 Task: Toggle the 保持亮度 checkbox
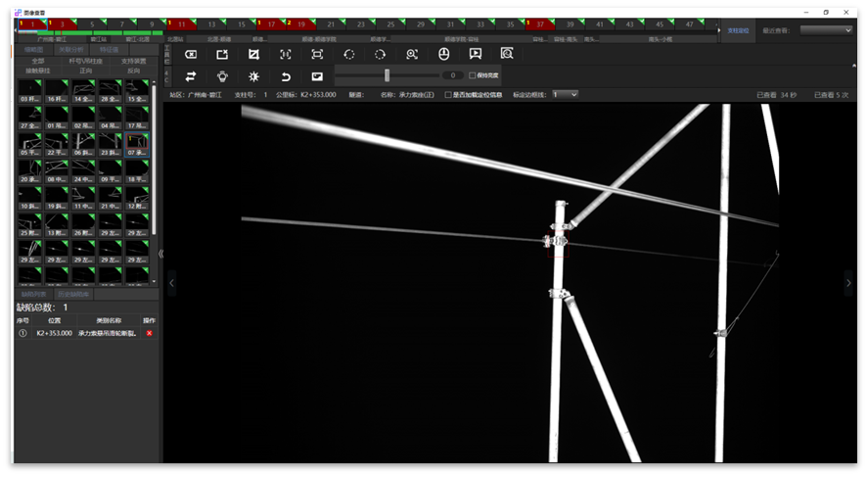coord(473,75)
